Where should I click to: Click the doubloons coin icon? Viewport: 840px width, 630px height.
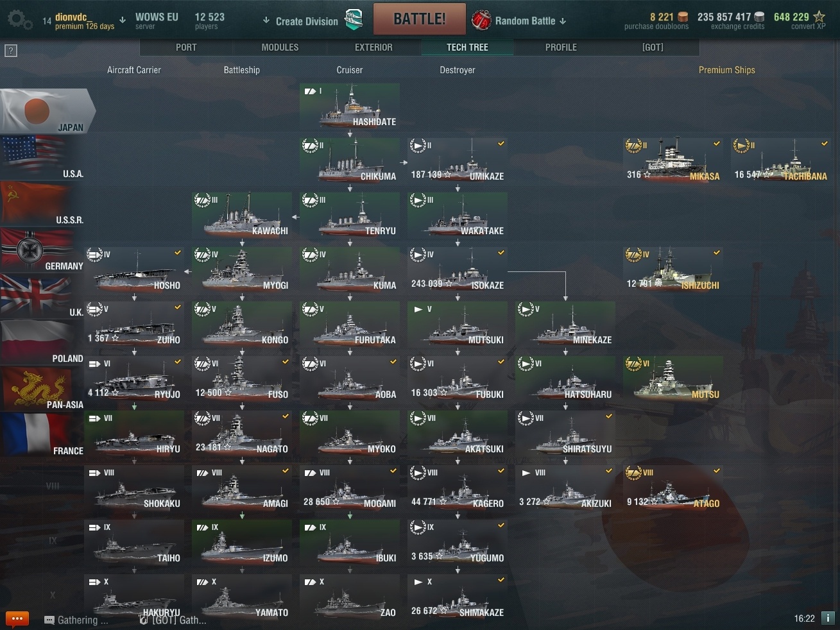[x=683, y=17]
